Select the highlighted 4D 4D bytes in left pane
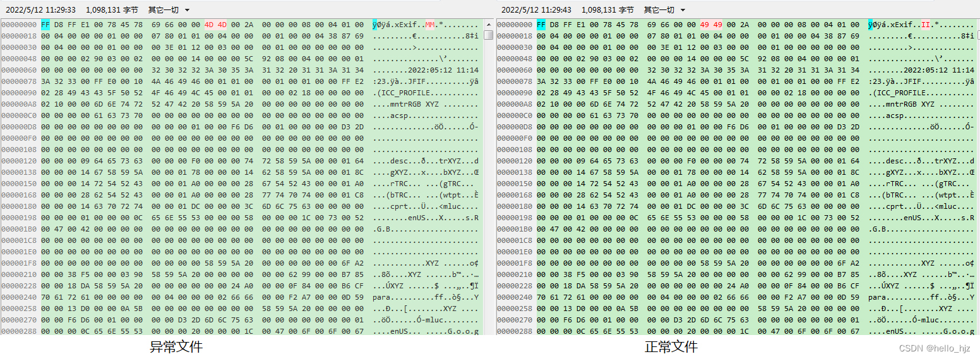 (215, 25)
